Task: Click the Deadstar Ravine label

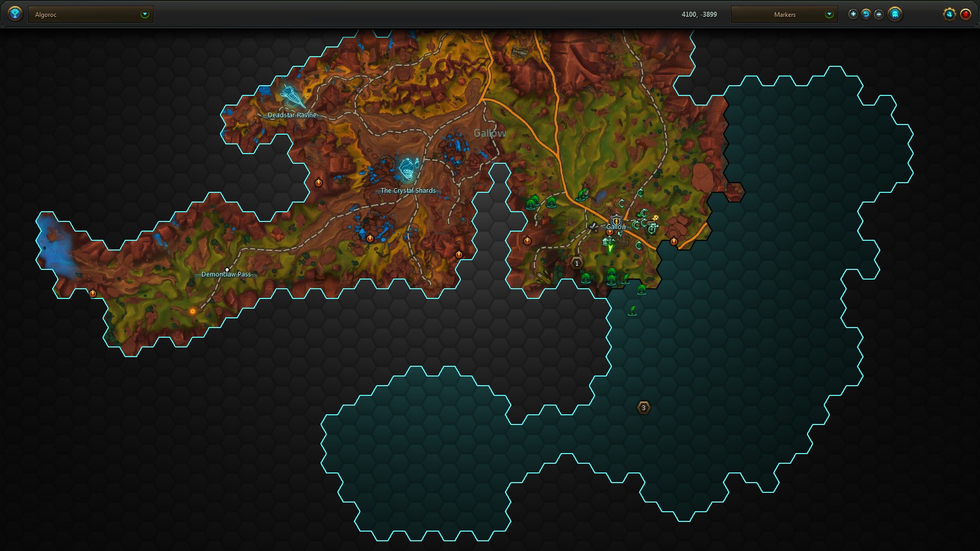Action: coord(292,115)
